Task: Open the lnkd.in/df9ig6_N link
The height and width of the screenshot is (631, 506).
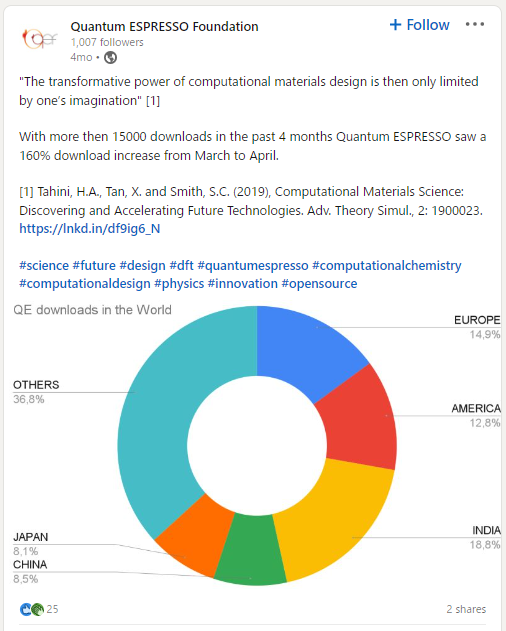Action: click(90, 229)
